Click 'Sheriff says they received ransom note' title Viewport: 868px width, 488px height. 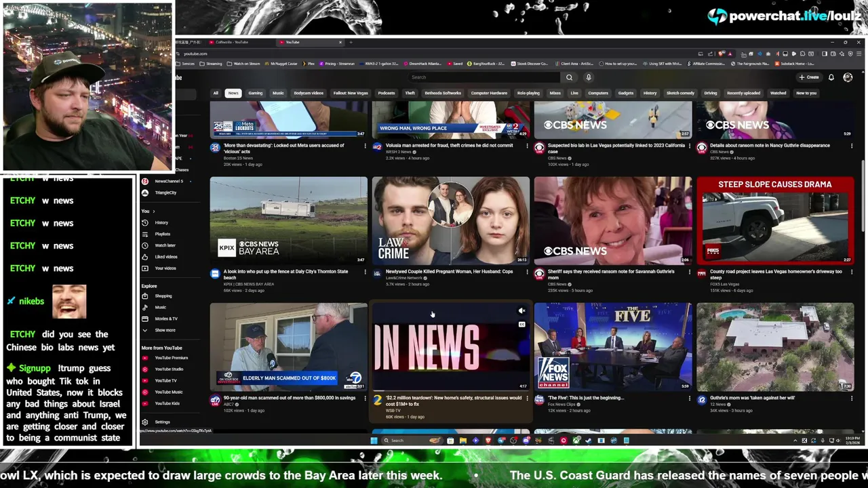click(611, 274)
